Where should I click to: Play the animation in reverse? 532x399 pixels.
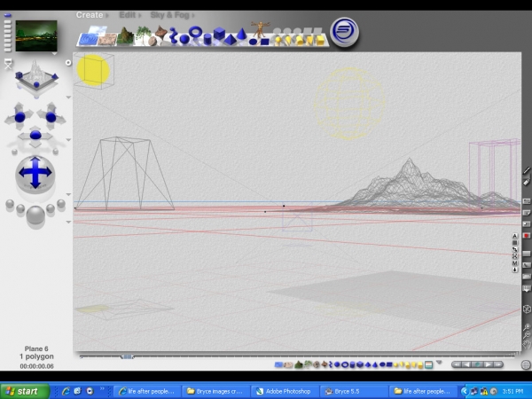point(466,364)
